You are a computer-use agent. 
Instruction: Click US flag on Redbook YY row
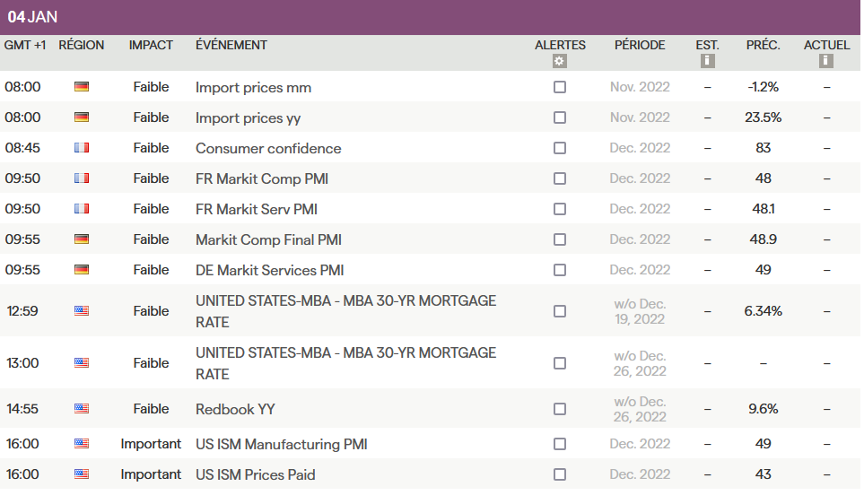point(82,409)
